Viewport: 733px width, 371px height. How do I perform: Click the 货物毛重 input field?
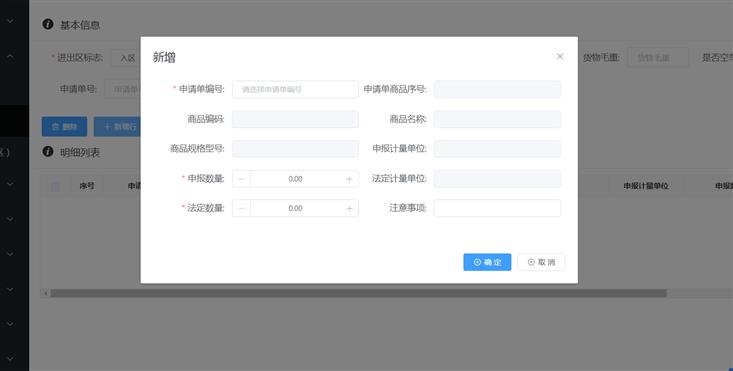click(658, 57)
